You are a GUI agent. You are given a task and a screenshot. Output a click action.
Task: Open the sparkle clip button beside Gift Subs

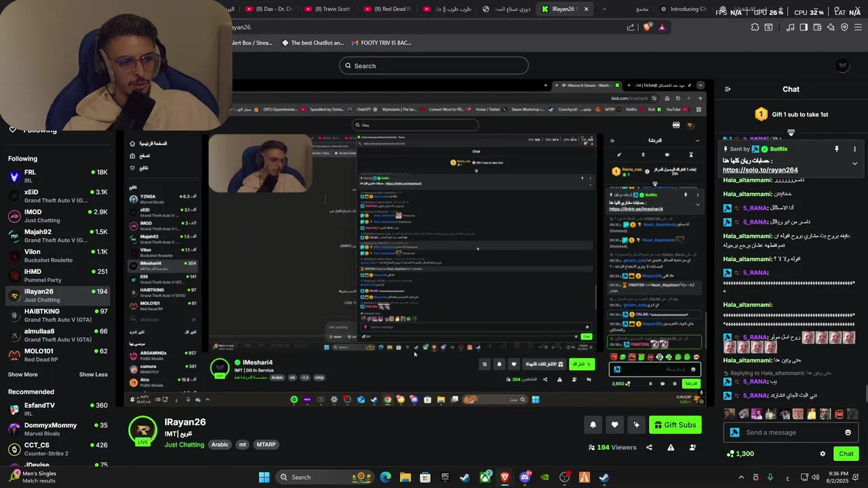(636, 425)
